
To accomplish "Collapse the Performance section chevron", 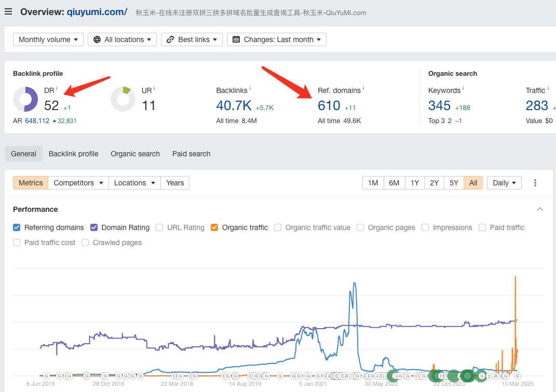I will [540, 209].
